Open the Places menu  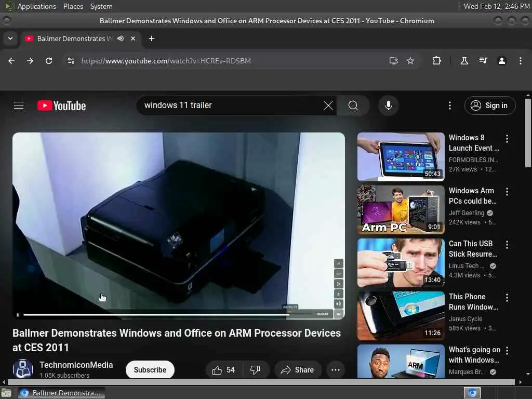[73, 6]
